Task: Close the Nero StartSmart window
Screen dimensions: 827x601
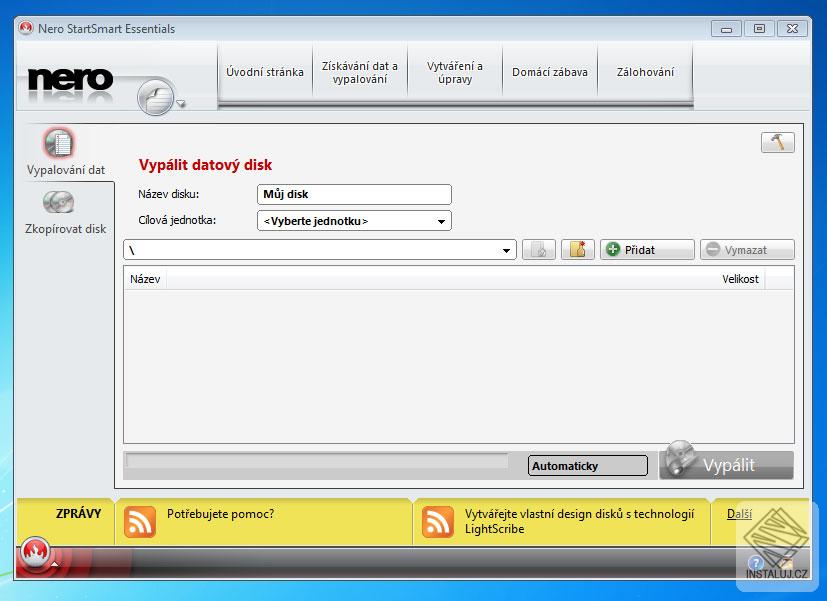Action: 792,29
